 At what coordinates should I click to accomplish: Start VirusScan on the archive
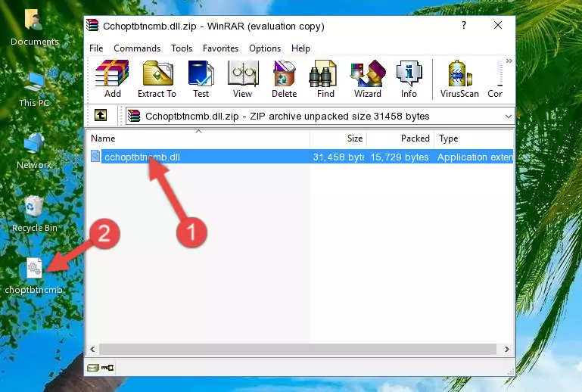459,79
